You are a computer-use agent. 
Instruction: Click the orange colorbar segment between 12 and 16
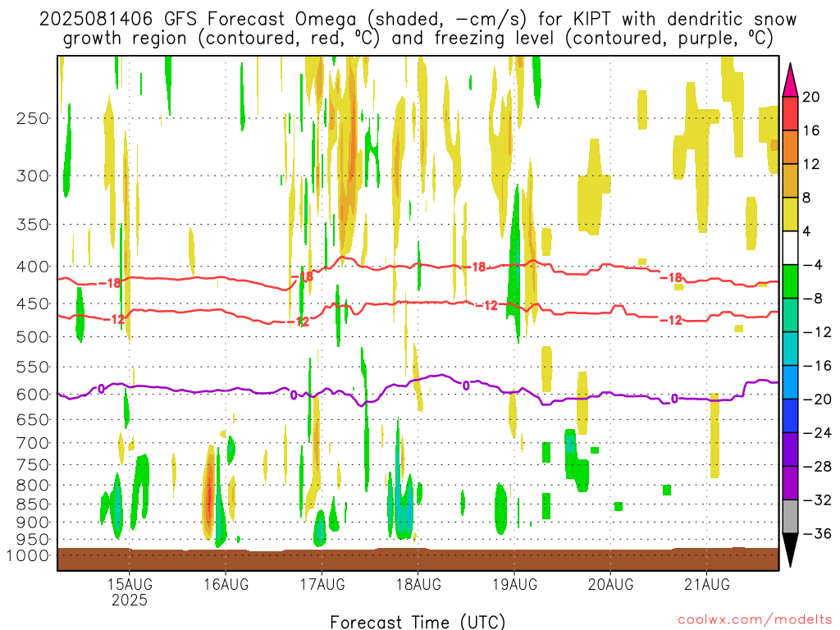point(790,148)
